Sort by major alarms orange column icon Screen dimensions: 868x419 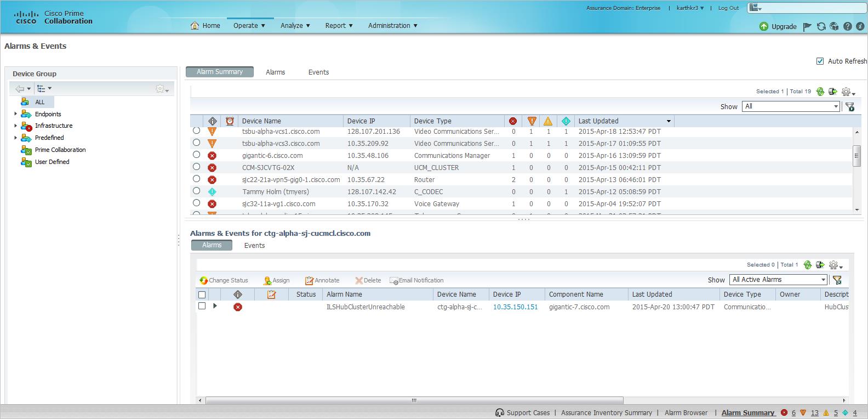click(x=532, y=121)
